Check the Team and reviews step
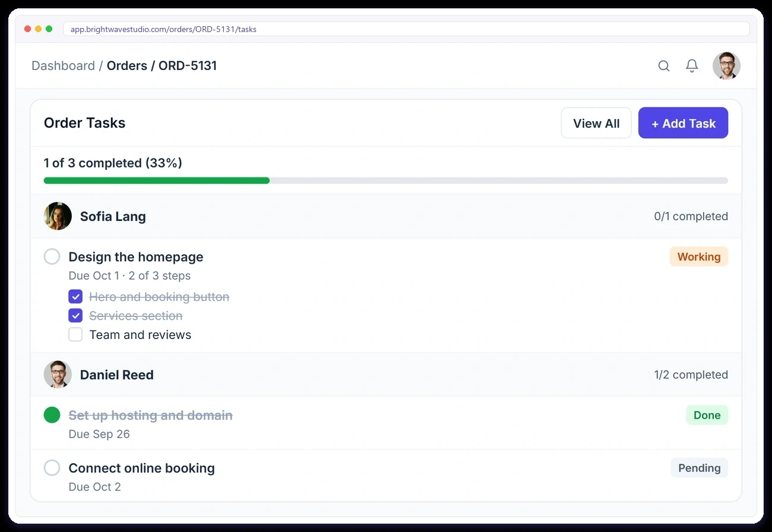This screenshot has width=772, height=532. point(75,335)
